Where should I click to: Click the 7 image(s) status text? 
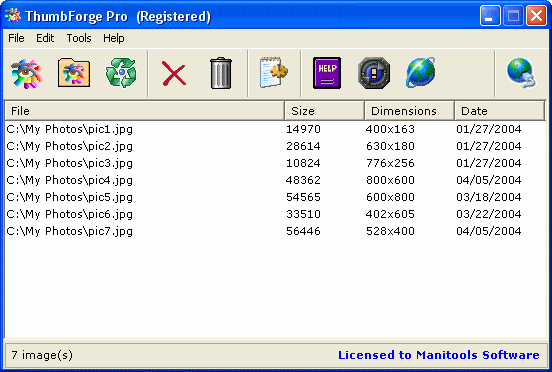point(42,355)
